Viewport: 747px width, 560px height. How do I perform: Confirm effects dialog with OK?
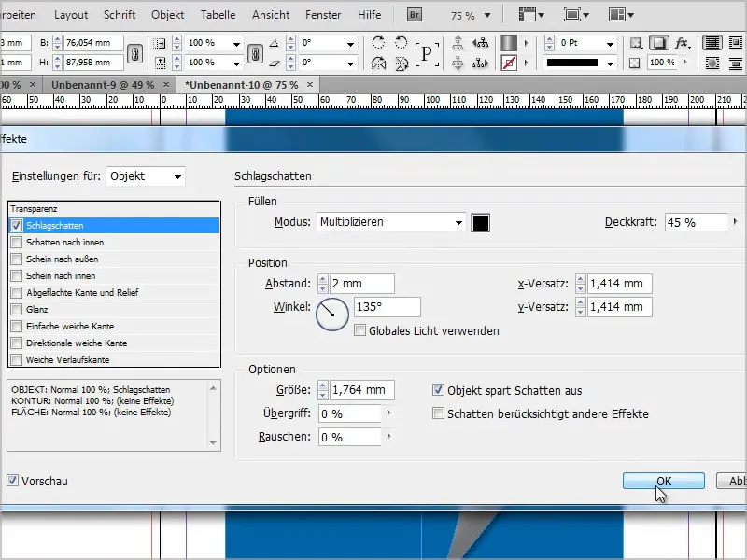point(664,481)
